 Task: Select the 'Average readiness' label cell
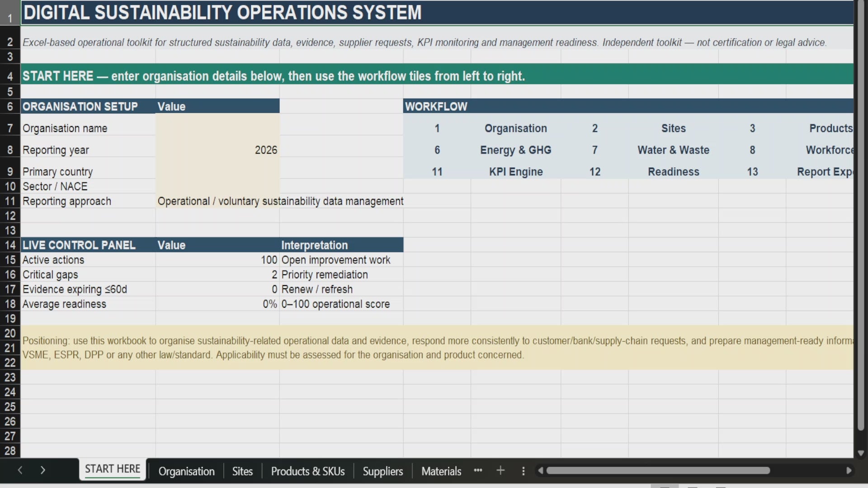tap(88, 304)
